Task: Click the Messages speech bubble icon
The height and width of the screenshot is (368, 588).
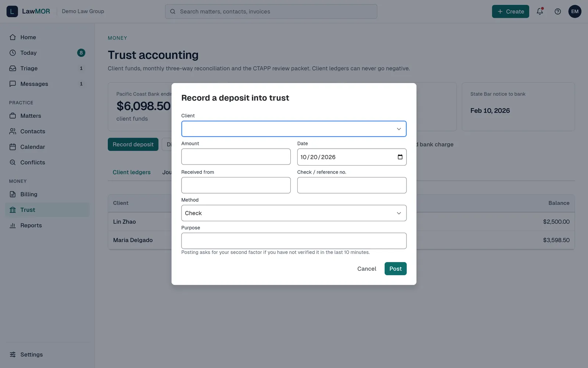Action: 12,84
